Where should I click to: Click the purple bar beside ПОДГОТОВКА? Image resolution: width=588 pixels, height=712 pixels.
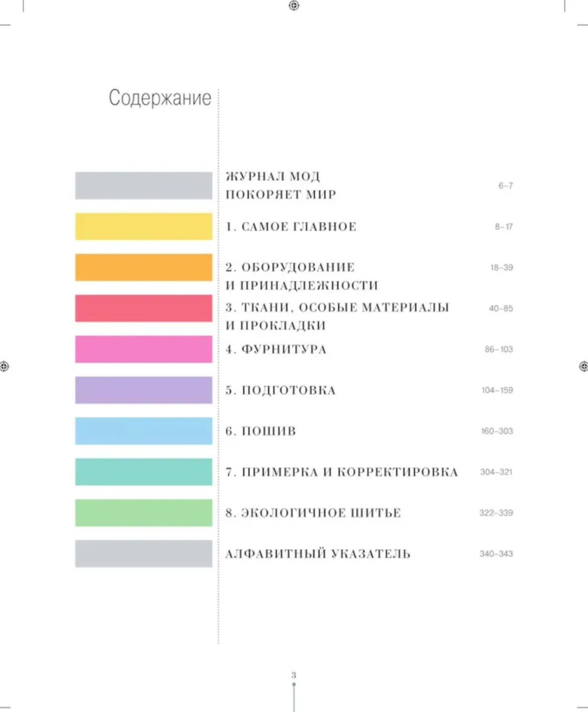(x=144, y=390)
